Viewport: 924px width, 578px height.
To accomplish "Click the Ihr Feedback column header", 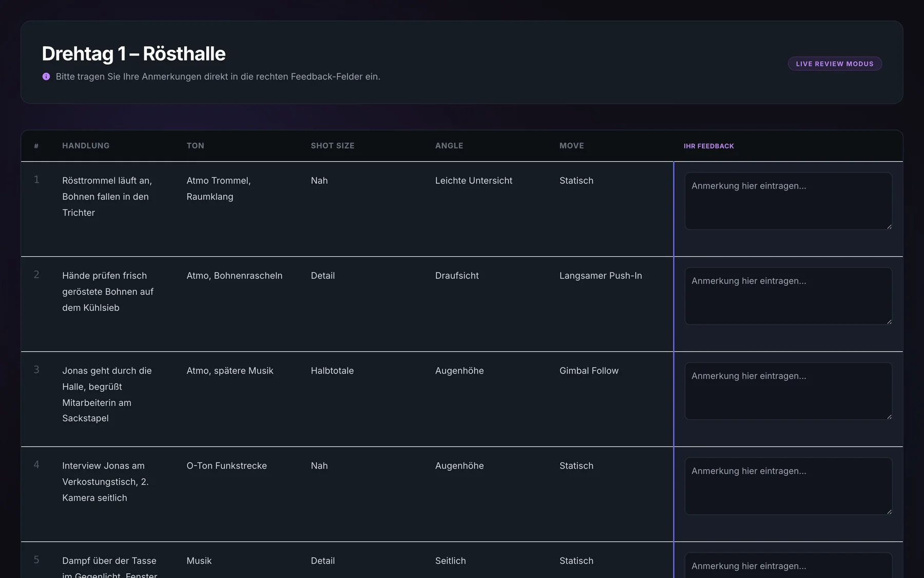I will 709,146.
